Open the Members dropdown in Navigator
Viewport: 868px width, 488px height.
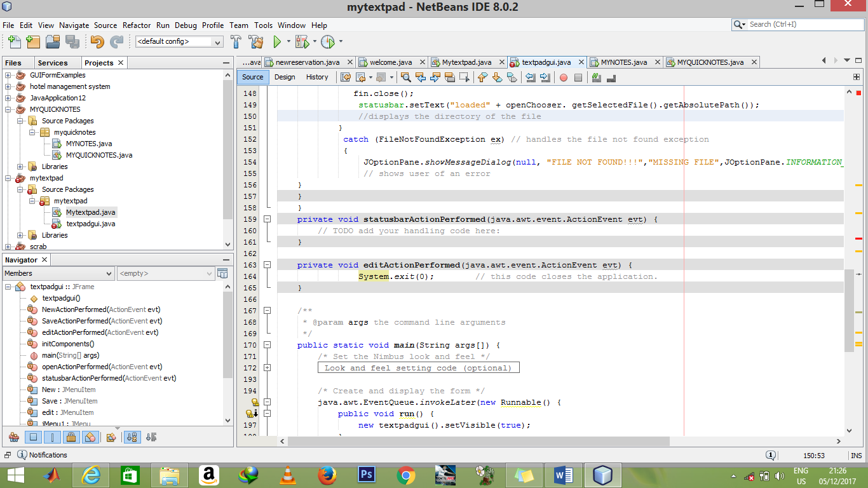pos(58,273)
